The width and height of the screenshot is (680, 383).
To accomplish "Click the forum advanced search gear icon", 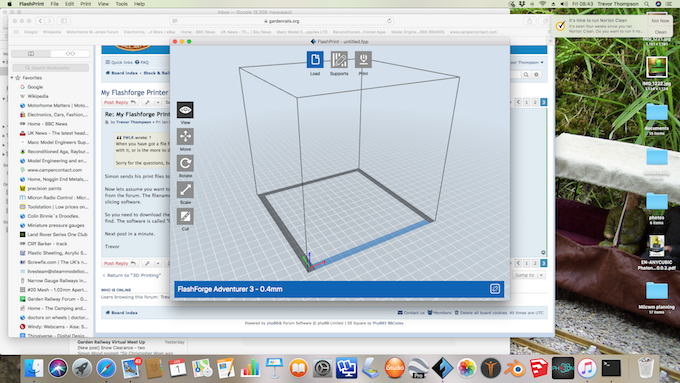I will (536, 75).
